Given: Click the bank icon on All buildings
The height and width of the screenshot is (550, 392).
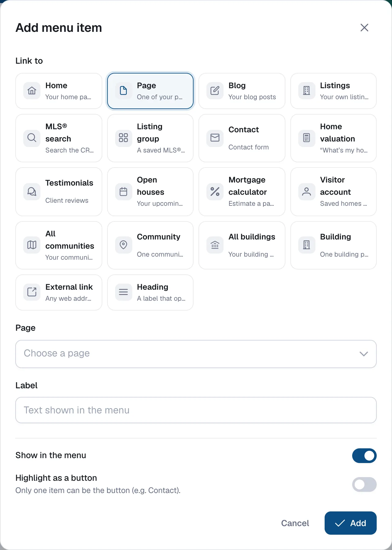Looking at the screenshot, I should pyautogui.click(x=215, y=245).
